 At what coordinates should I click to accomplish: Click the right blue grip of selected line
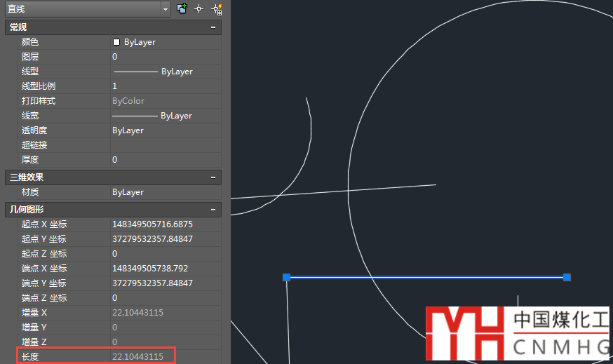(x=567, y=278)
